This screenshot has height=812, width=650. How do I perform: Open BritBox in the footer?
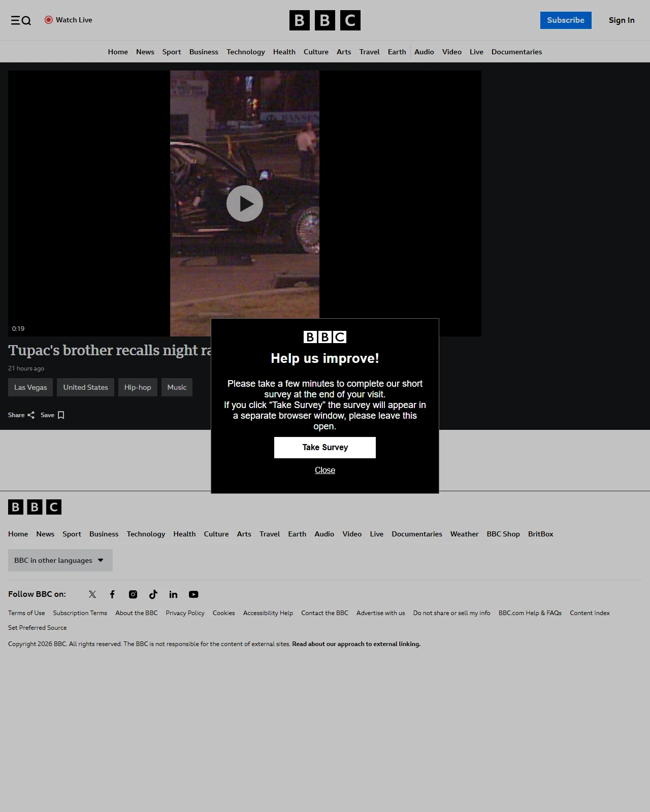pos(540,534)
